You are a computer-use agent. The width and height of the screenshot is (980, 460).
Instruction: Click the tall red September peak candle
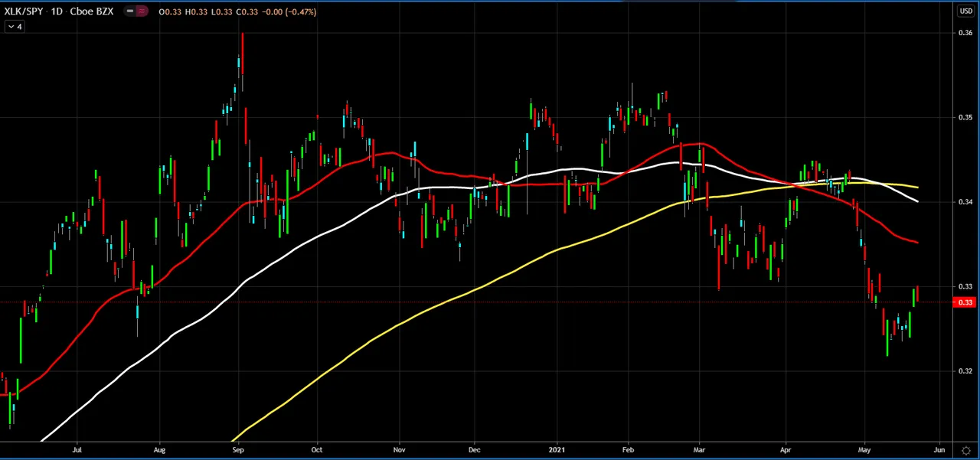click(x=242, y=52)
